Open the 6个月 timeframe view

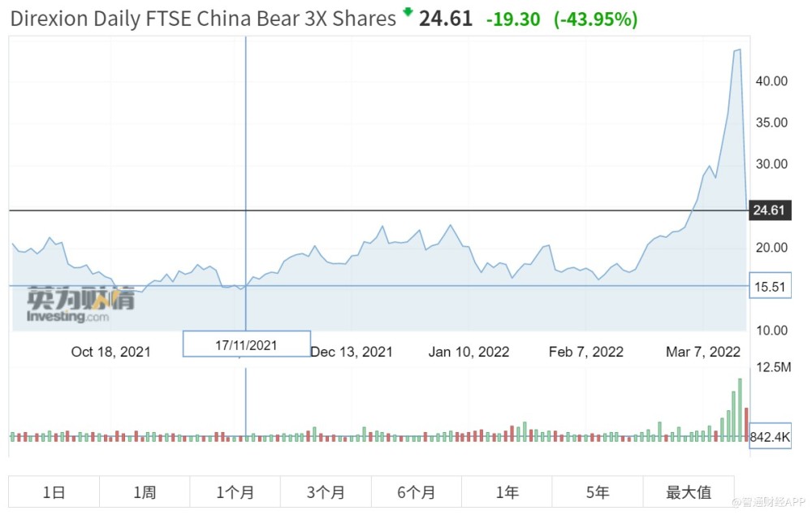coord(417,492)
